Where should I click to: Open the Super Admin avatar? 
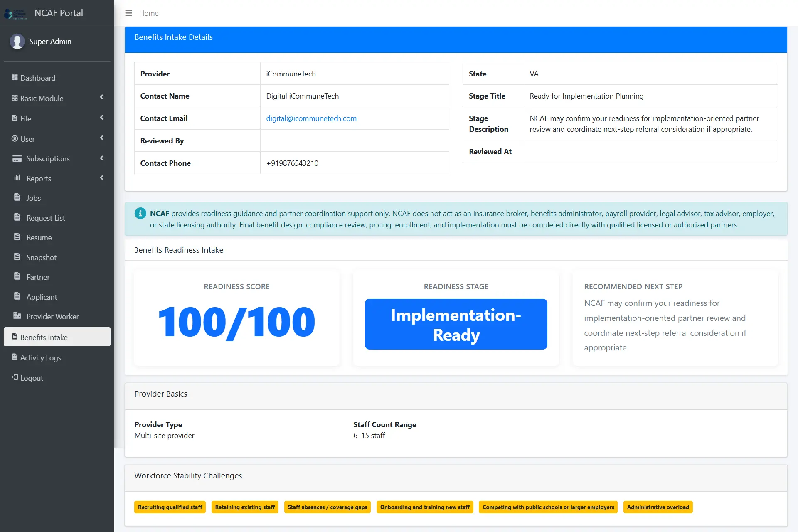click(x=17, y=42)
